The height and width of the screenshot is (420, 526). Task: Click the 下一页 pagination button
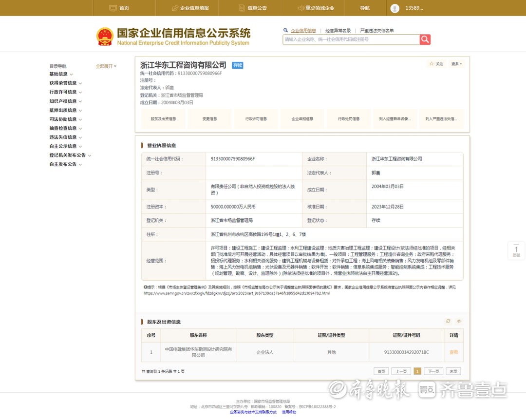tap(434, 371)
